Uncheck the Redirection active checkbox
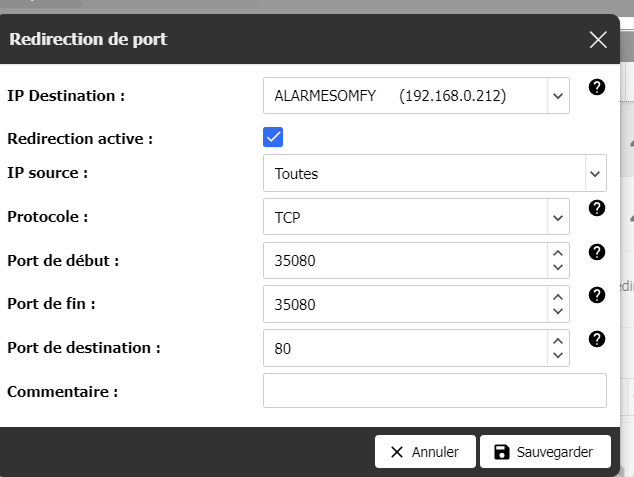Viewport: 634px width, 477px height. click(x=273, y=137)
